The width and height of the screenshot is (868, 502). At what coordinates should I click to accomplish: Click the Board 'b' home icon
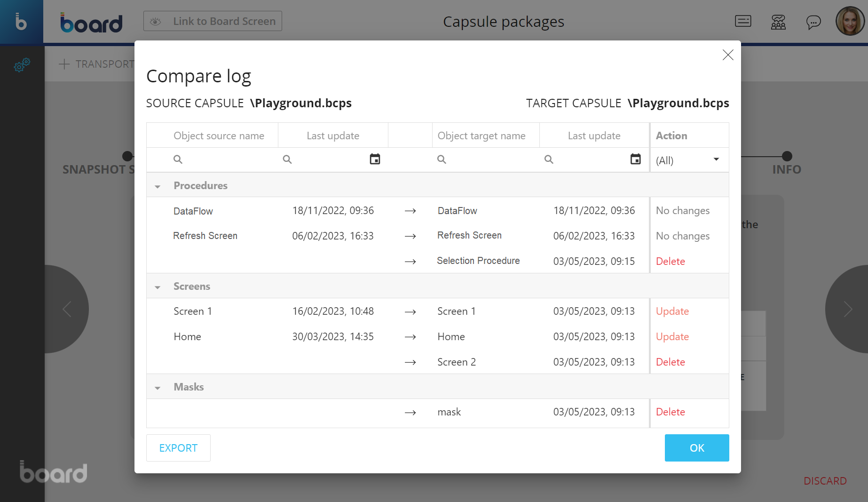(21, 22)
